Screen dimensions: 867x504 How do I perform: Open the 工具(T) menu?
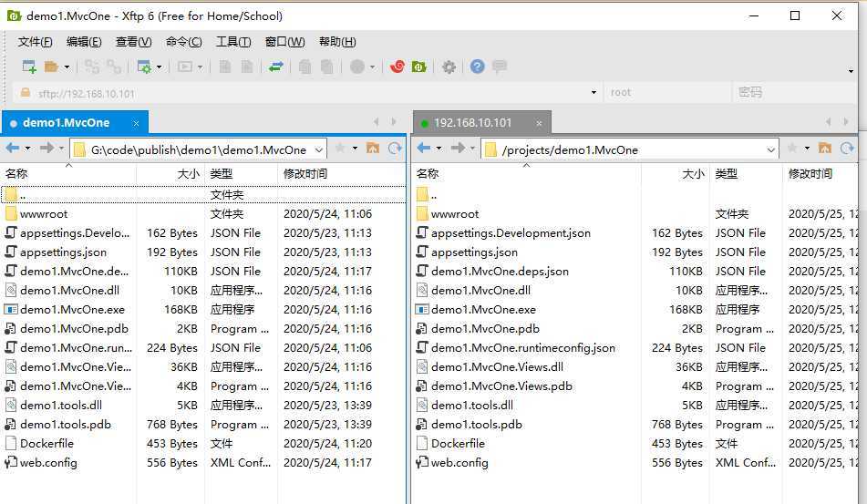click(x=232, y=42)
